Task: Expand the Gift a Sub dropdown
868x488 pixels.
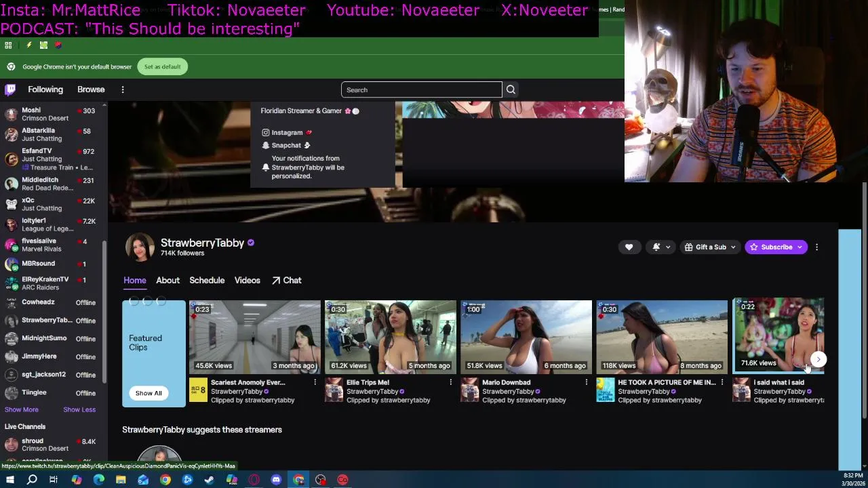Action: (x=710, y=247)
